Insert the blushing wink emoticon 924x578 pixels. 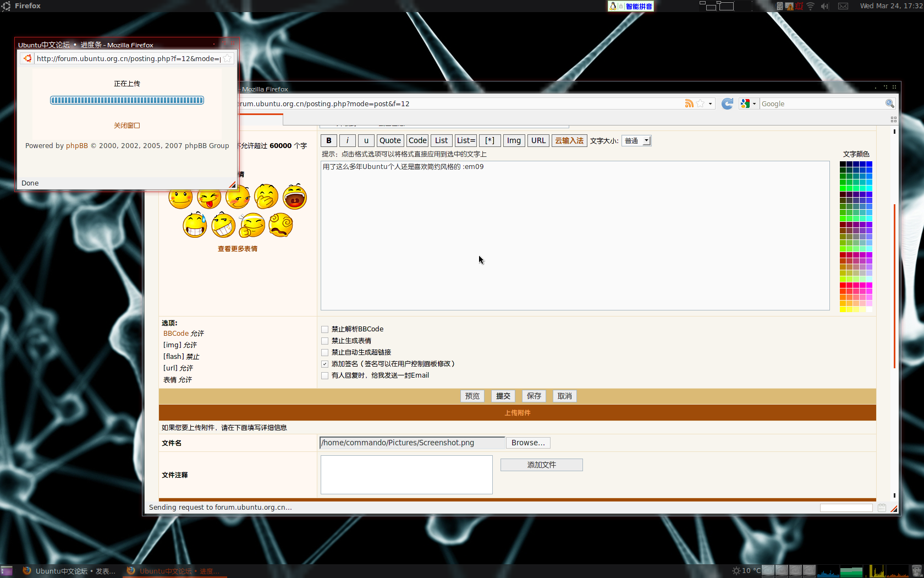238,197
